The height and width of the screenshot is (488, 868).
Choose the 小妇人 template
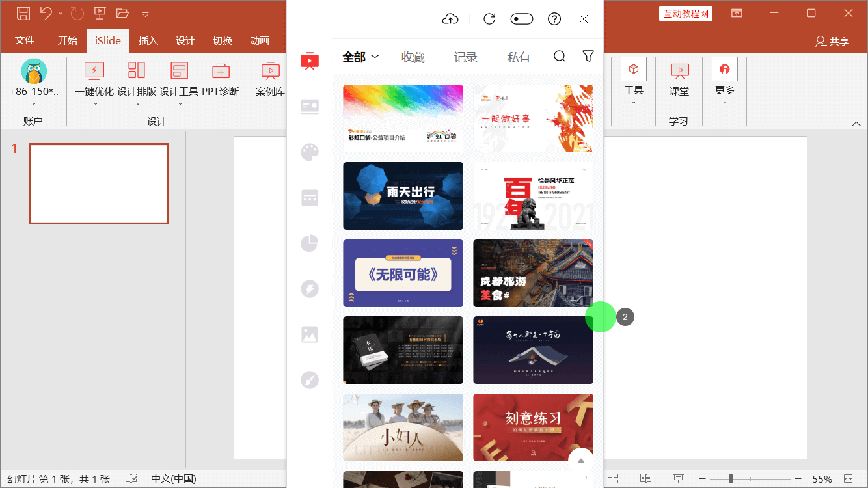(x=403, y=427)
